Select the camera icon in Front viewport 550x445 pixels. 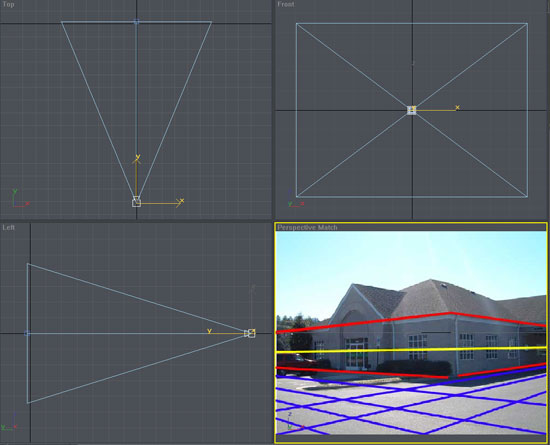(411, 110)
